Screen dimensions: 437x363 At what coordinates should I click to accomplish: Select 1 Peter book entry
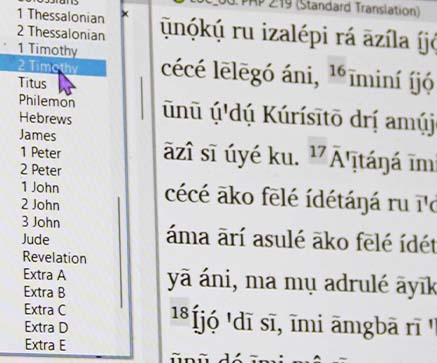pos(41,153)
